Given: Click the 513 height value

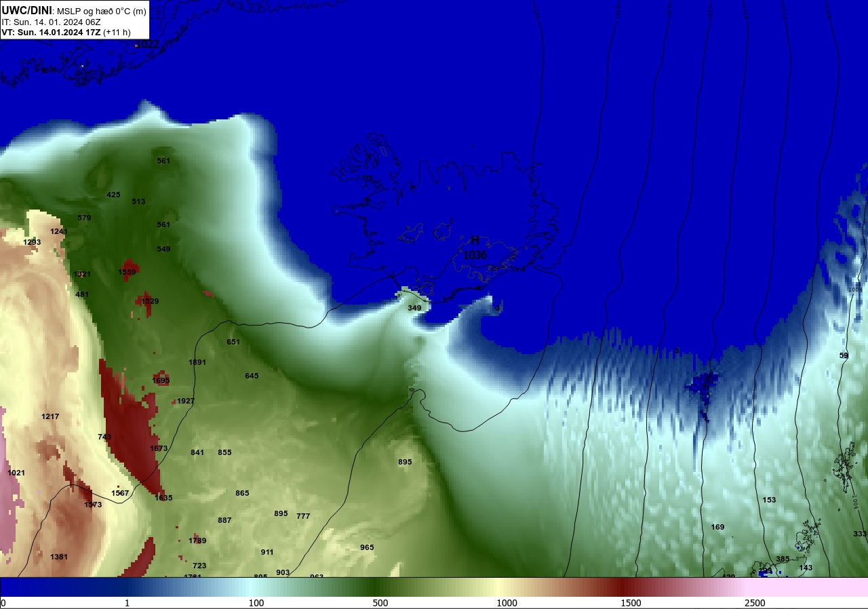Looking at the screenshot, I should coord(138,201).
